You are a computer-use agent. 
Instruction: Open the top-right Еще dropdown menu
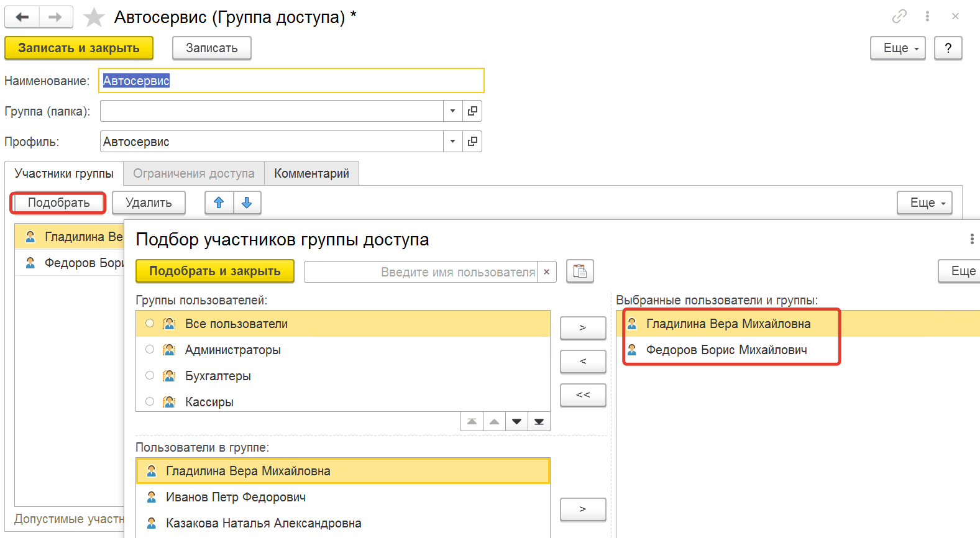[898, 48]
